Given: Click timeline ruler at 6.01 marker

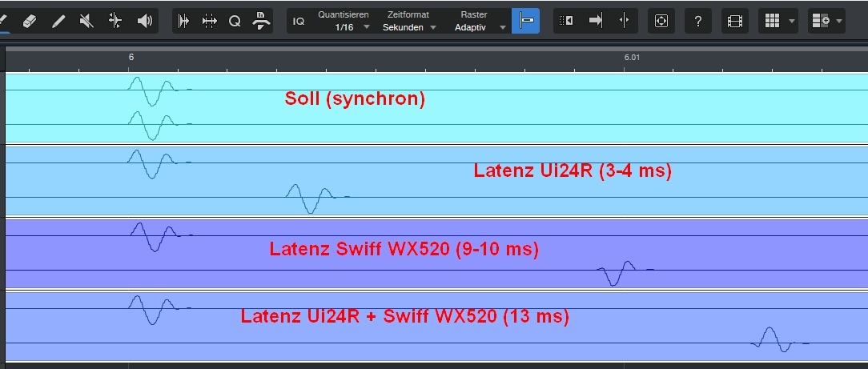Looking at the screenshot, I should point(625,58).
